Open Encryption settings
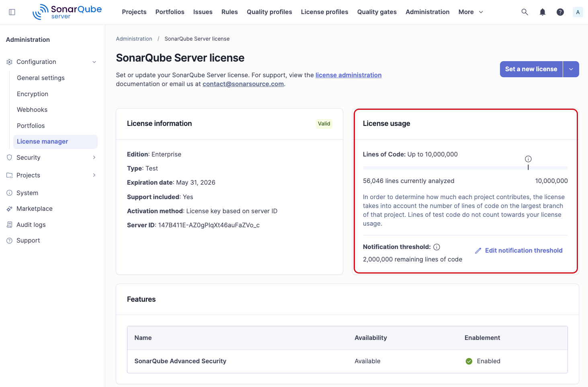The width and height of the screenshot is (588, 387). tap(33, 94)
